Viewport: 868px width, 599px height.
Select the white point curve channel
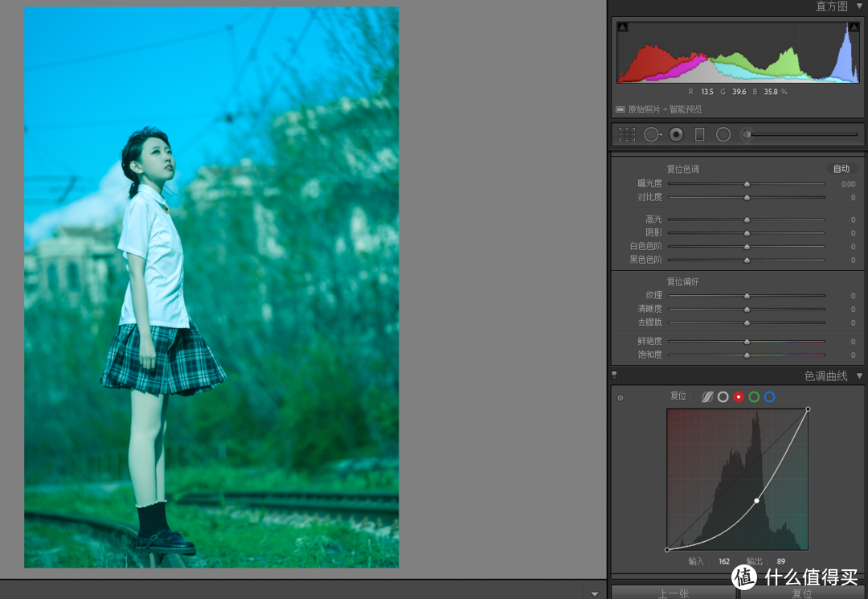pos(723,396)
